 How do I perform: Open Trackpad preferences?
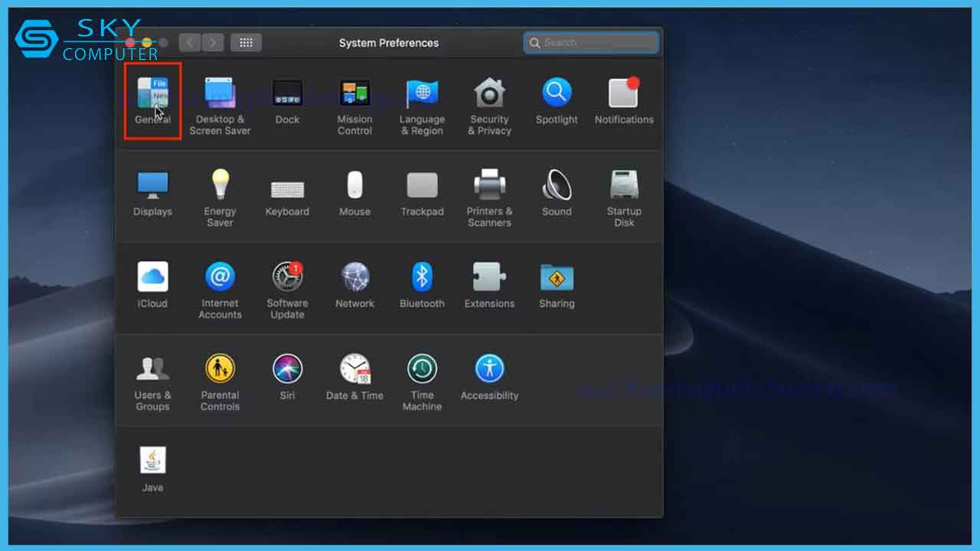coord(422,193)
